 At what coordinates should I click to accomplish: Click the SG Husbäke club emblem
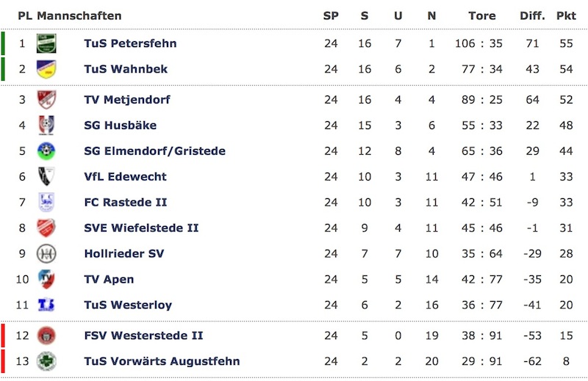point(46,126)
